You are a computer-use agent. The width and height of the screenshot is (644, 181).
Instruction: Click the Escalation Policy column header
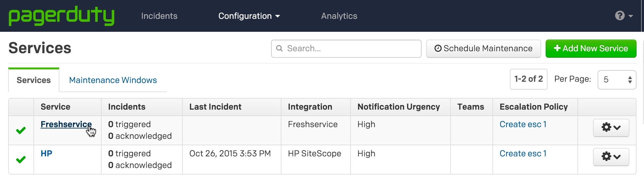click(534, 107)
